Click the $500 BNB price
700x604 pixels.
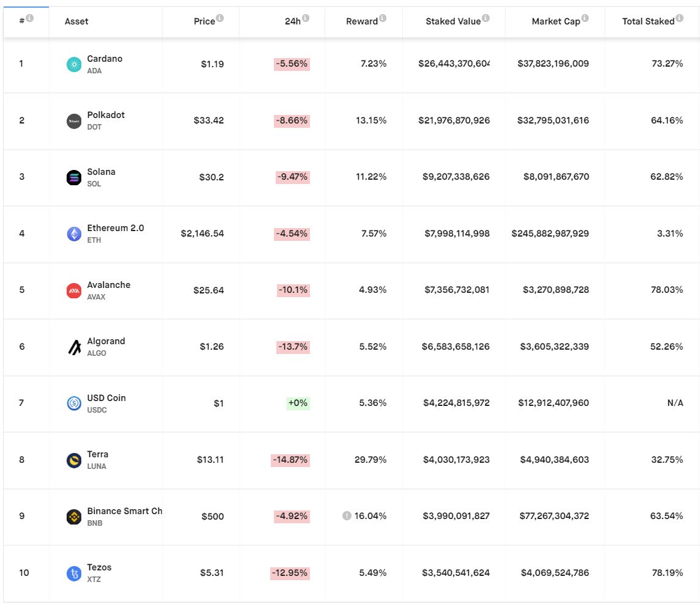213,517
